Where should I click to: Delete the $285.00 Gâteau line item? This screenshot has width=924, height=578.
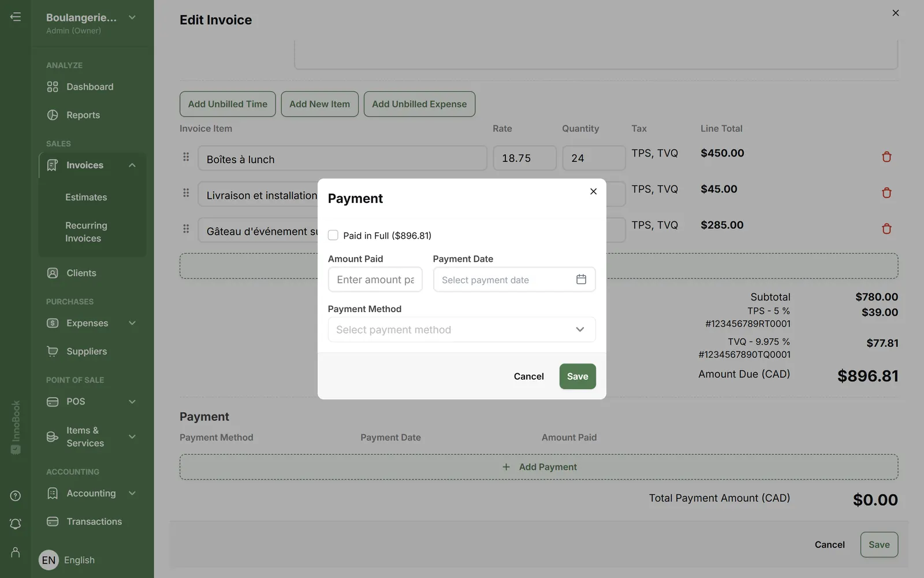[x=886, y=228]
